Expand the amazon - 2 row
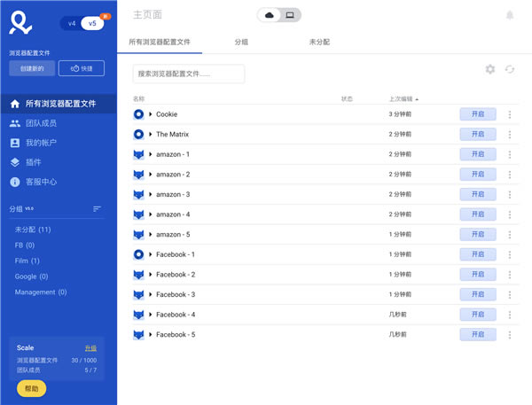 [151, 175]
